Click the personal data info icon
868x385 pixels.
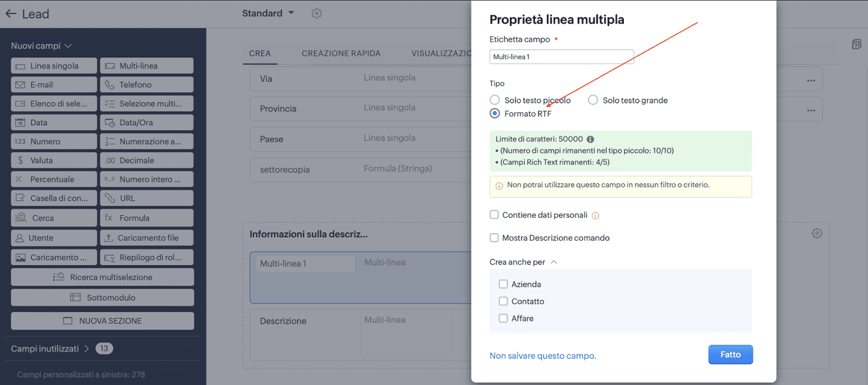click(x=595, y=215)
